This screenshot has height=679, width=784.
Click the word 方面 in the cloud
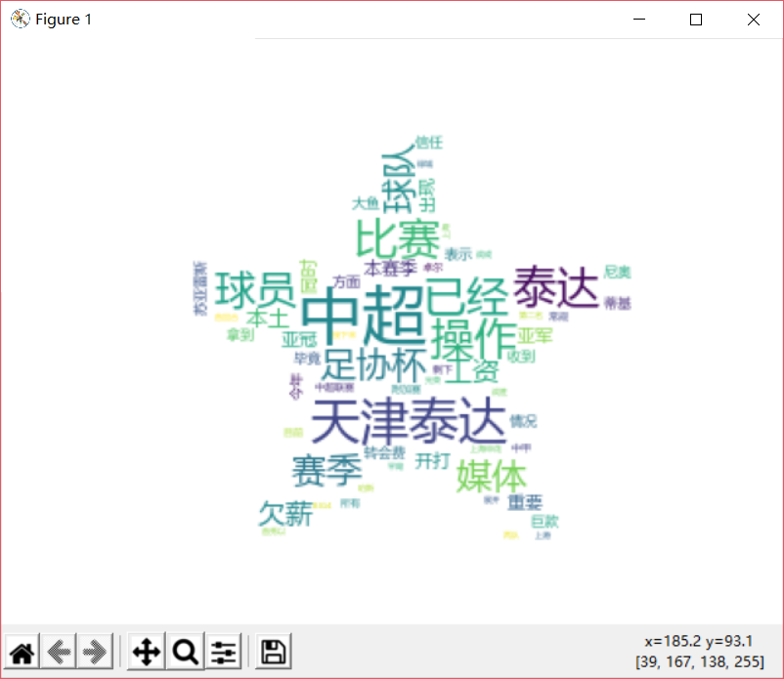coord(346,281)
